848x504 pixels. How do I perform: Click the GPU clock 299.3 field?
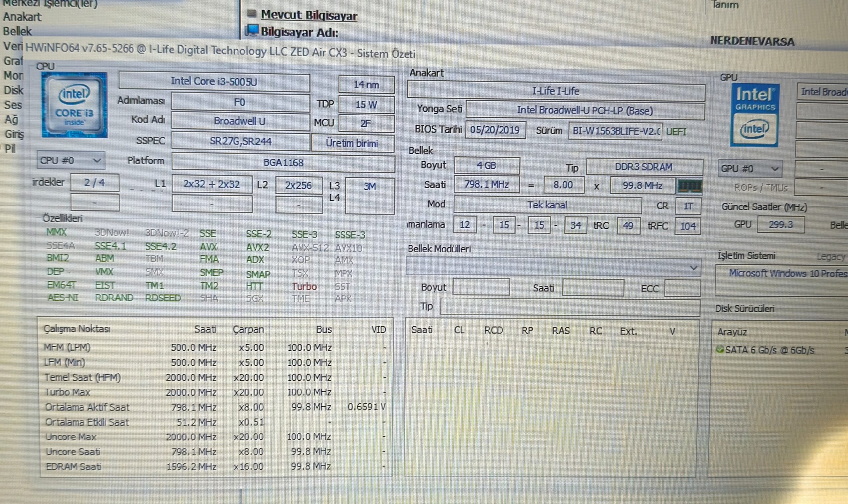781,224
